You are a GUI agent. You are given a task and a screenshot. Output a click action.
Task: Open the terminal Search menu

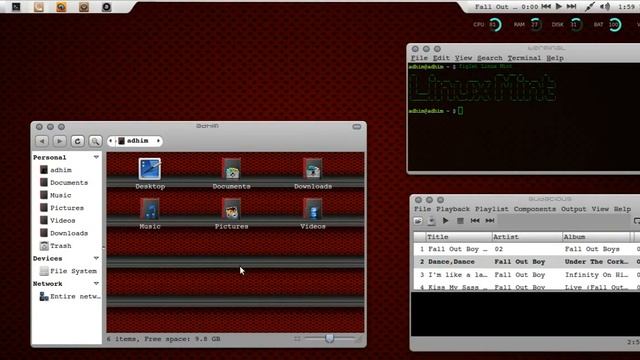click(x=490, y=58)
